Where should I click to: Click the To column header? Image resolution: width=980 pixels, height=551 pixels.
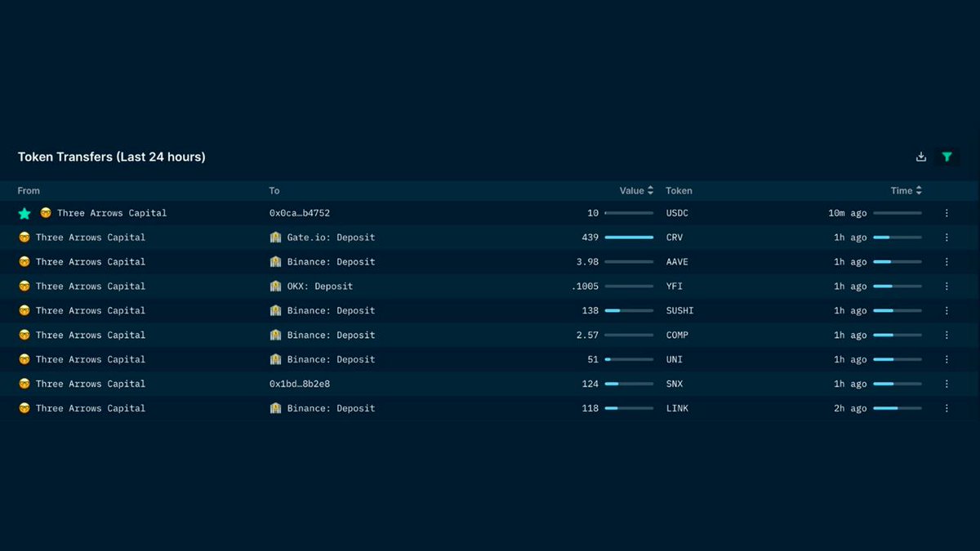[x=274, y=190]
